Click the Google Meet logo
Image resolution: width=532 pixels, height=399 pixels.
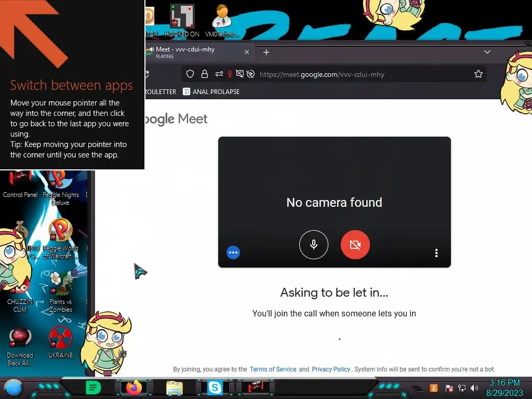point(176,119)
